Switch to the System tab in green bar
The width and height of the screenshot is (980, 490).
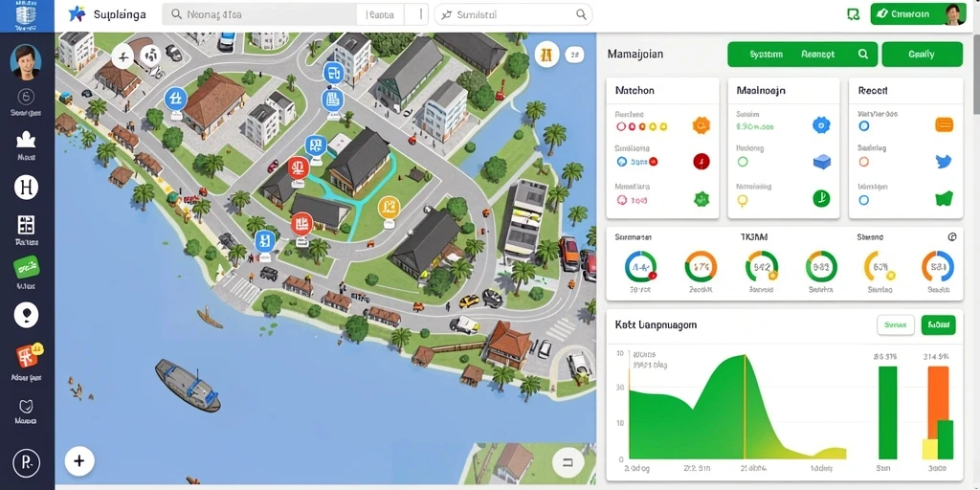tap(766, 55)
